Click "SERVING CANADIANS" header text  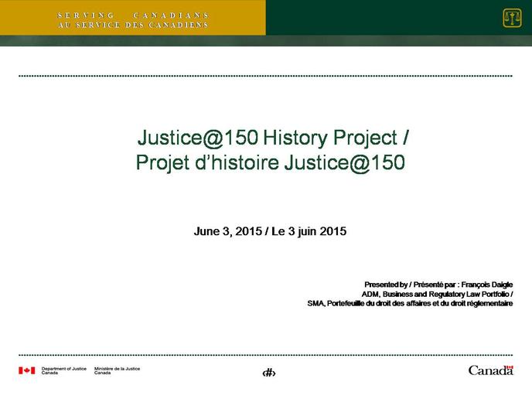tap(133, 15)
